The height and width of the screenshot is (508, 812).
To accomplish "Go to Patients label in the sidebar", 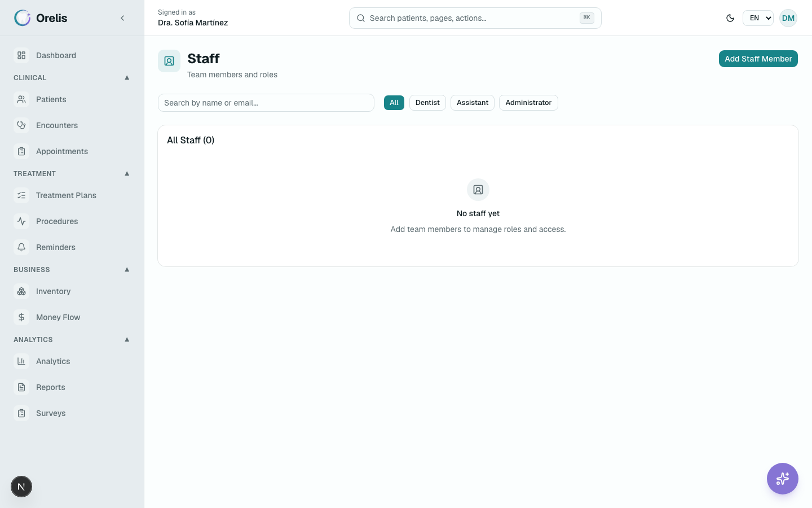I will [x=51, y=99].
